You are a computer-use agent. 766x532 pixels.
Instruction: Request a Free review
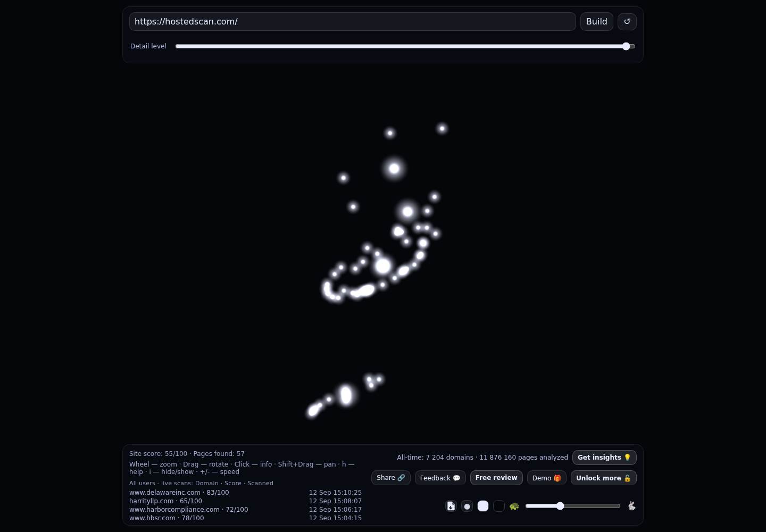496,478
